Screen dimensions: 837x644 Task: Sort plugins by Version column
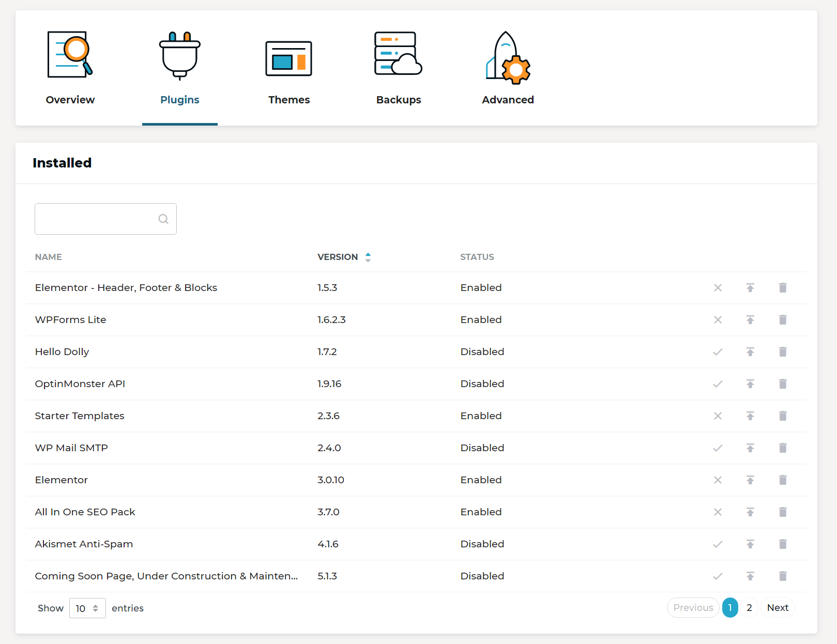[x=344, y=257]
